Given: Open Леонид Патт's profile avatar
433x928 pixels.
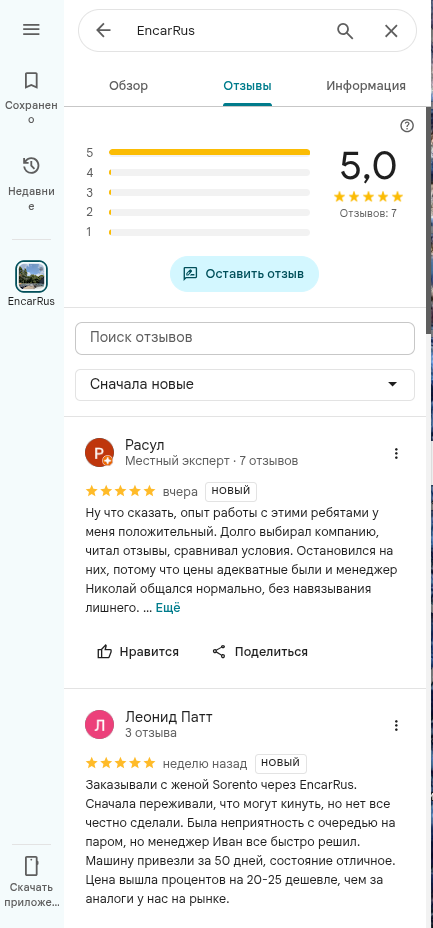Looking at the screenshot, I should [99, 725].
